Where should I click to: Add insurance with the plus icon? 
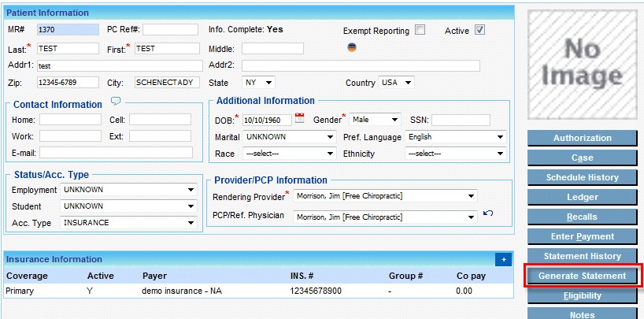[502, 259]
